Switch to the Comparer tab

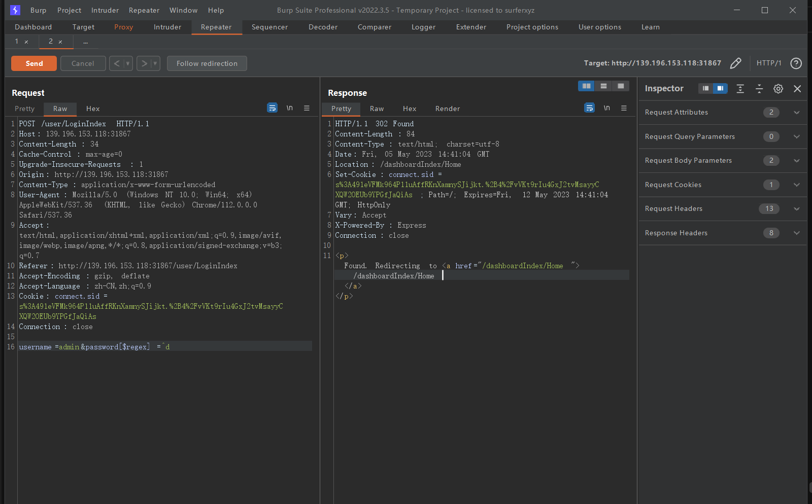(375, 27)
